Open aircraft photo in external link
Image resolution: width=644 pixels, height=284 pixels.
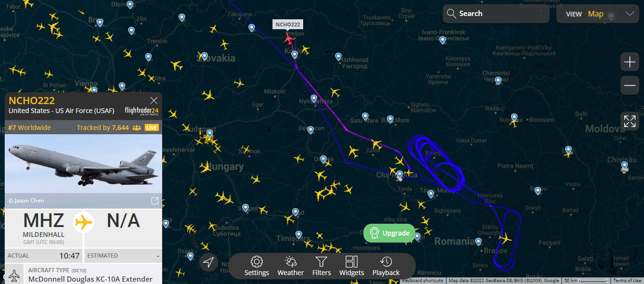(155, 201)
